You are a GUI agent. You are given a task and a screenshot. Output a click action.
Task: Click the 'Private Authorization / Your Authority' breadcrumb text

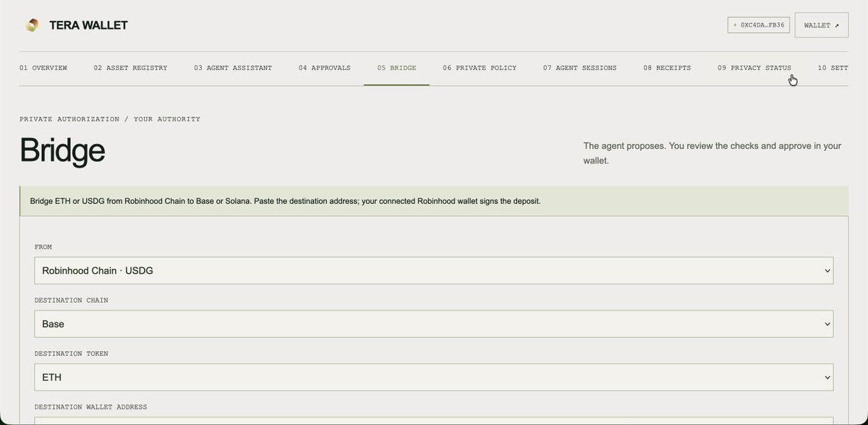[110, 119]
